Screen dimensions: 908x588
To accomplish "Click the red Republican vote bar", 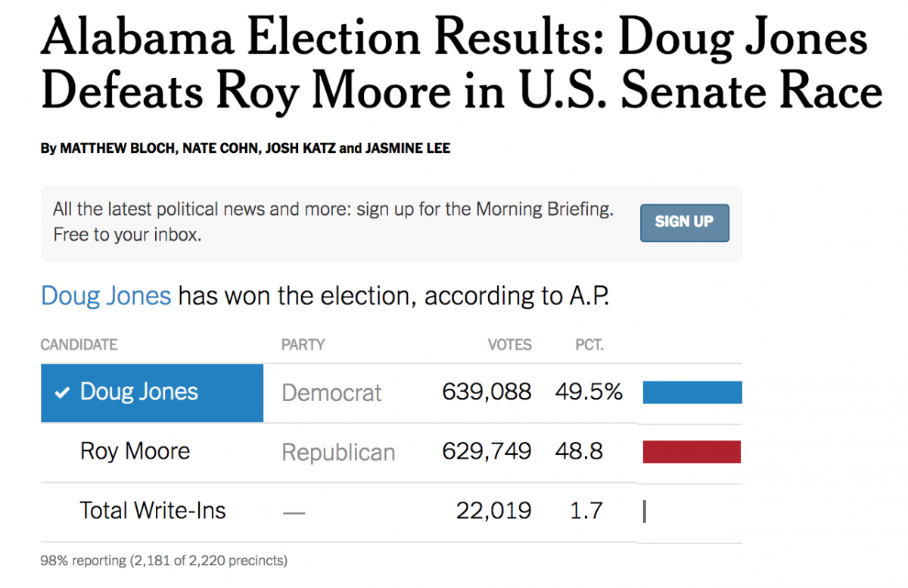I will click(692, 452).
